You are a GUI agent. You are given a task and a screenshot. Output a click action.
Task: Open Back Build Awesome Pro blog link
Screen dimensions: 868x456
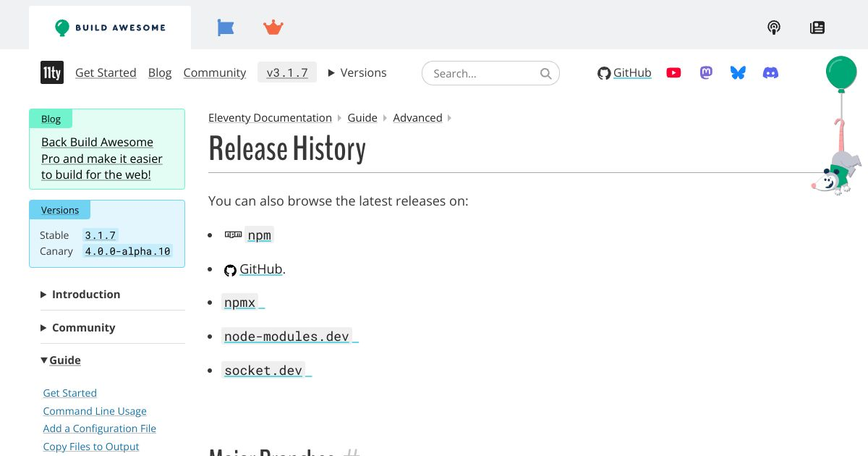[x=102, y=159]
